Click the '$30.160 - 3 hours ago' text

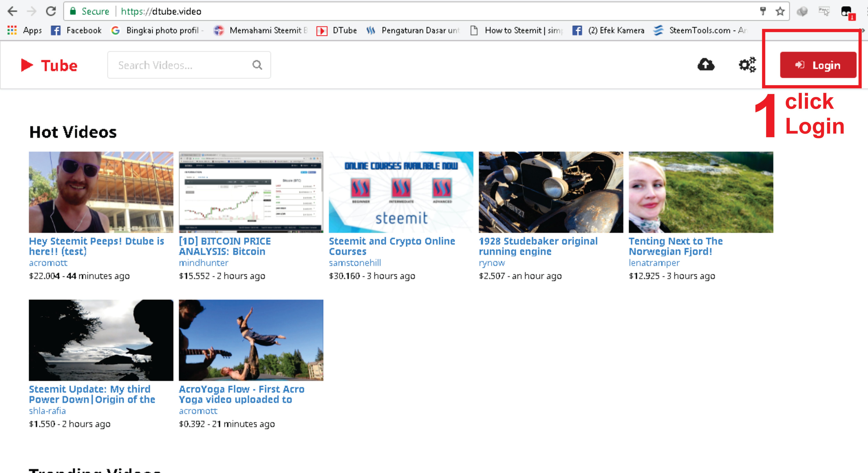click(372, 276)
